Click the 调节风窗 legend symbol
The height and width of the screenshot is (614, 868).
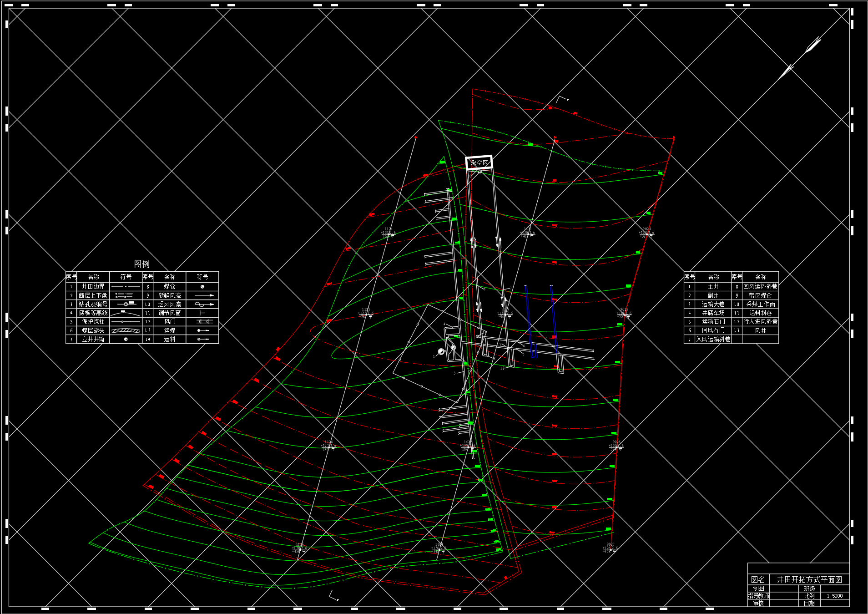(202, 313)
